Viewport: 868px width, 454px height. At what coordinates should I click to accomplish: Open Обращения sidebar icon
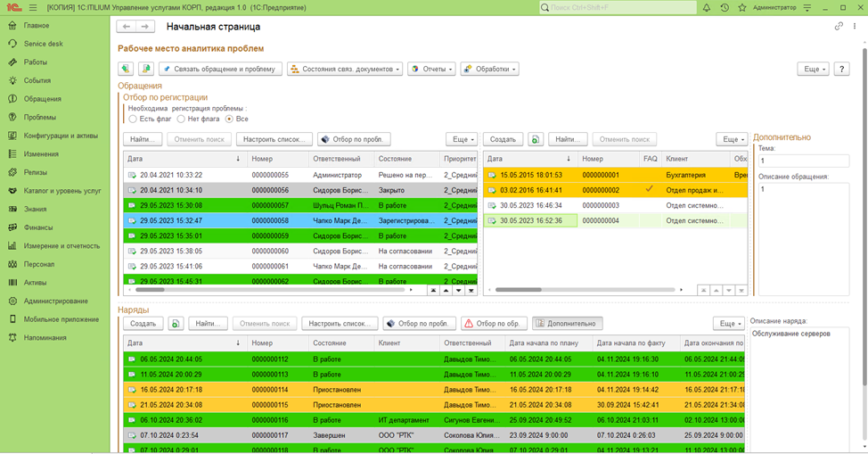point(12,99)
